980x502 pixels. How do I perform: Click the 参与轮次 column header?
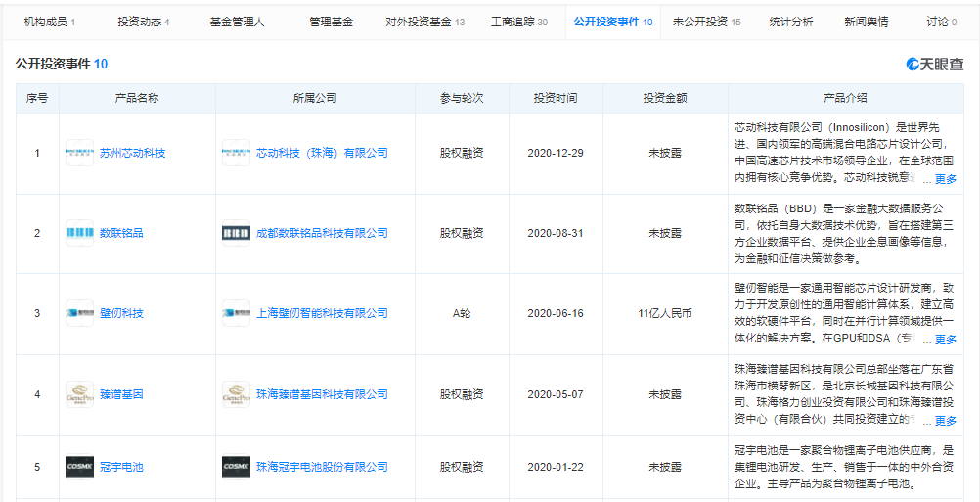click(463, 98)
